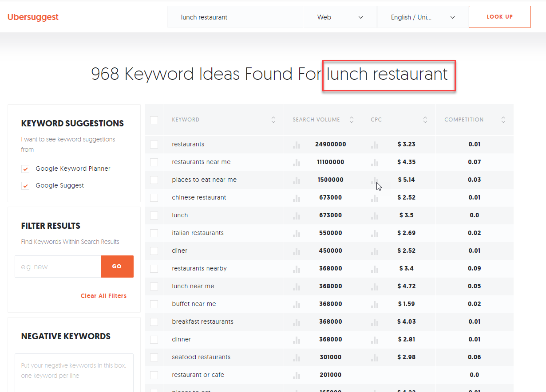Open search volume chart for diner row
The height and width of the screenshot is (392, 546).
pos(297,251)
